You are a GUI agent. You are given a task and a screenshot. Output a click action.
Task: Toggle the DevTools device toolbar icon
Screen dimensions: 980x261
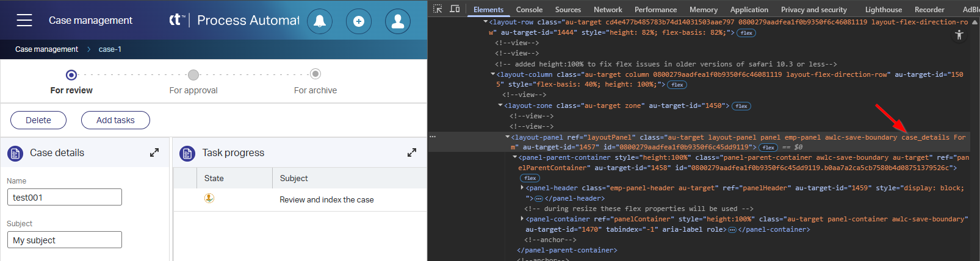[455, 9]
